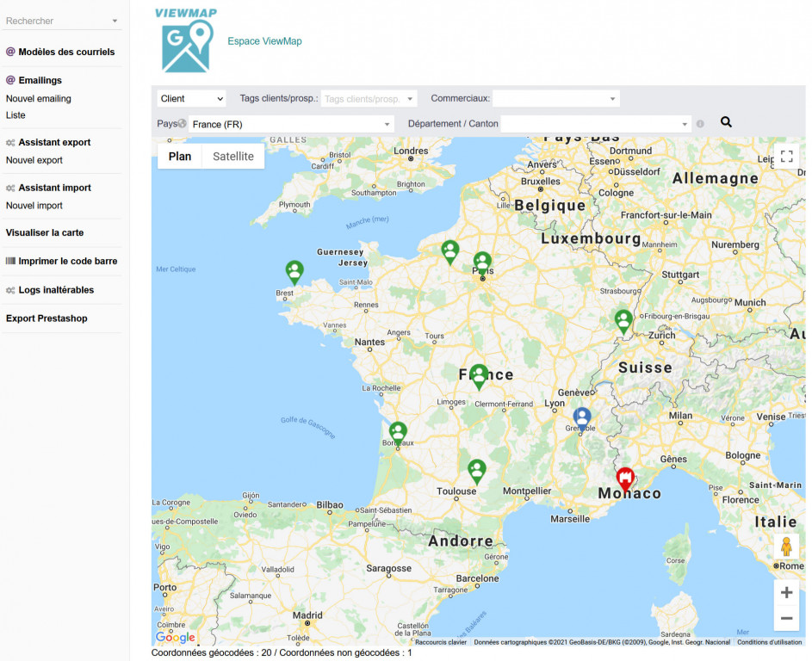Open Modèles des courriels menu

[67, 52]
